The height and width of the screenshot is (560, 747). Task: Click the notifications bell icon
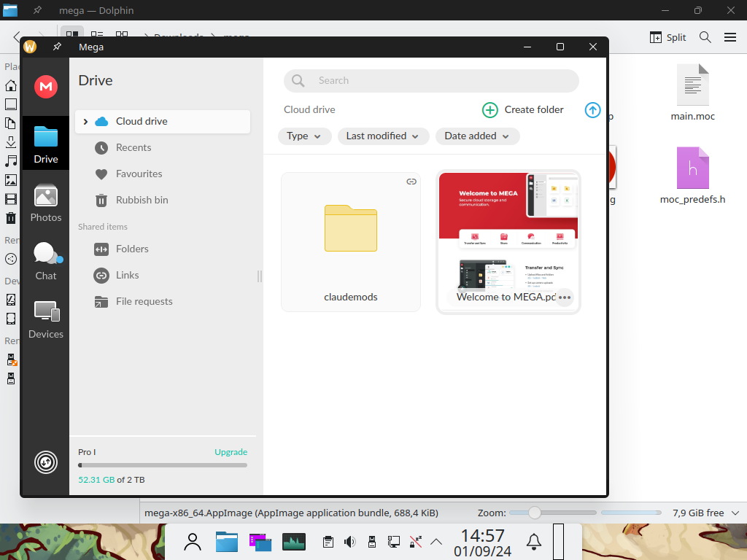[x=533, y=542]
